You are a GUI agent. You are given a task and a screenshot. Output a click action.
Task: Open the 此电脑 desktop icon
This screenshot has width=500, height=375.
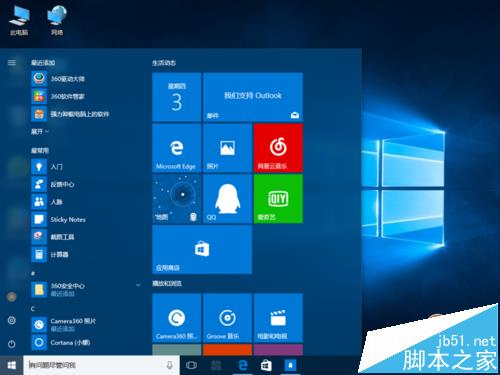19,20
